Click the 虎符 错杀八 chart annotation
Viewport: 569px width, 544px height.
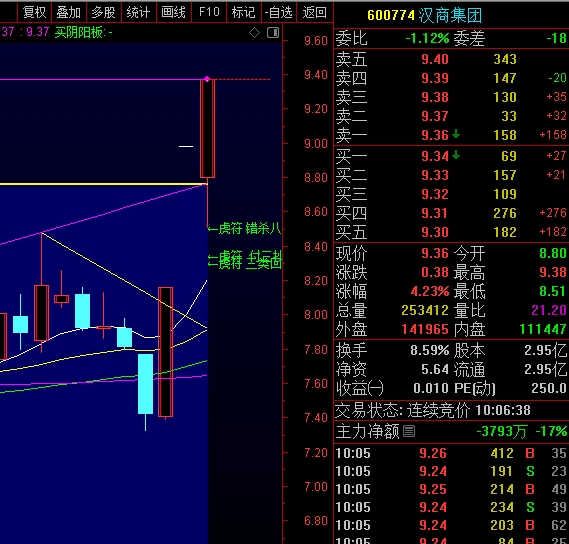(250, 229)
